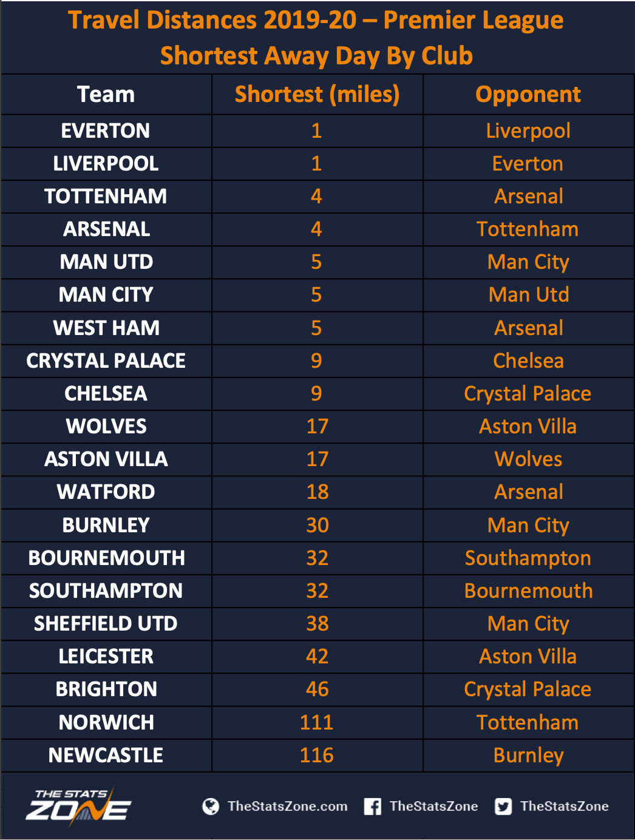Select the SHEFFIELD UTD team cell

[x=106, y=624]
